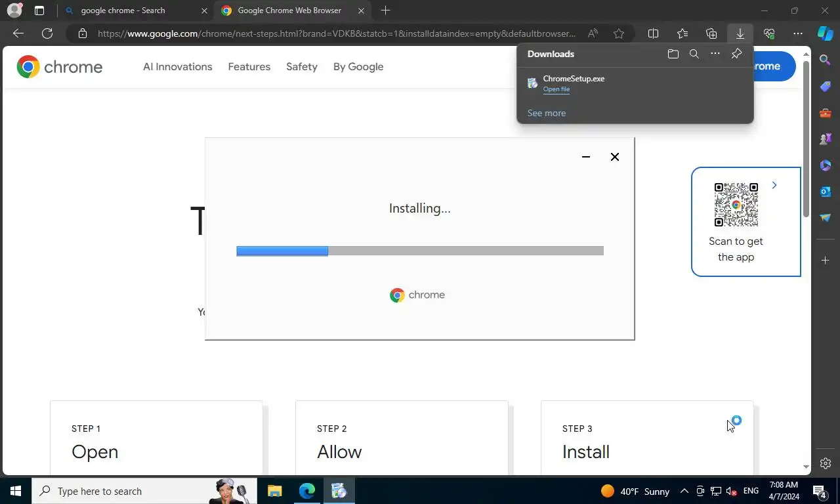Viewport: 840px width, 504px height.
Task: Open Safety menu item
Action: pos(301,67)
